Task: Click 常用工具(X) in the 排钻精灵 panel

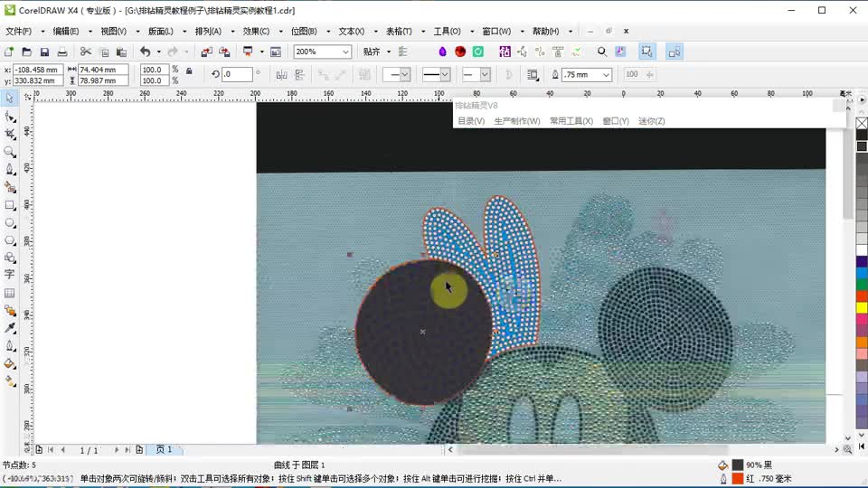Action: [x=571, y=121]
